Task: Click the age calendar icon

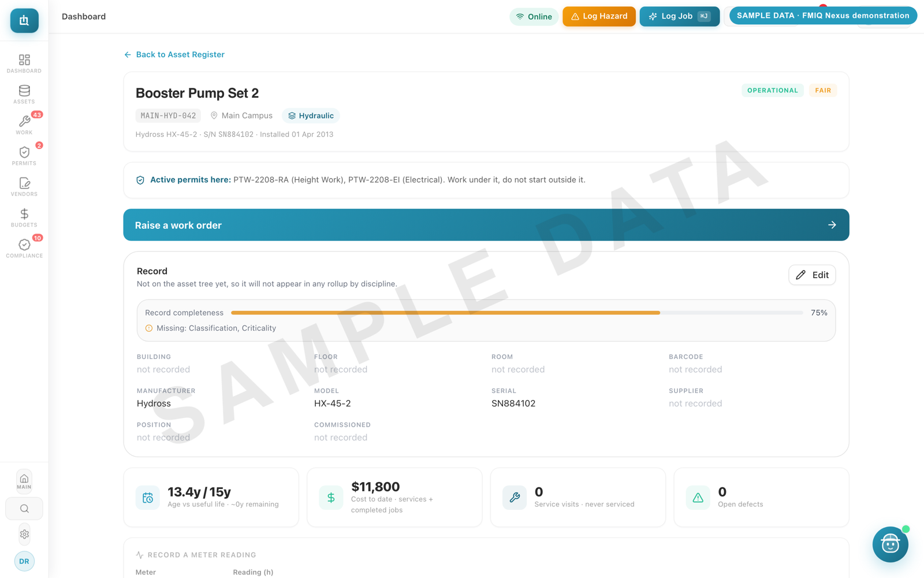Action: click(x=148, y=498)
